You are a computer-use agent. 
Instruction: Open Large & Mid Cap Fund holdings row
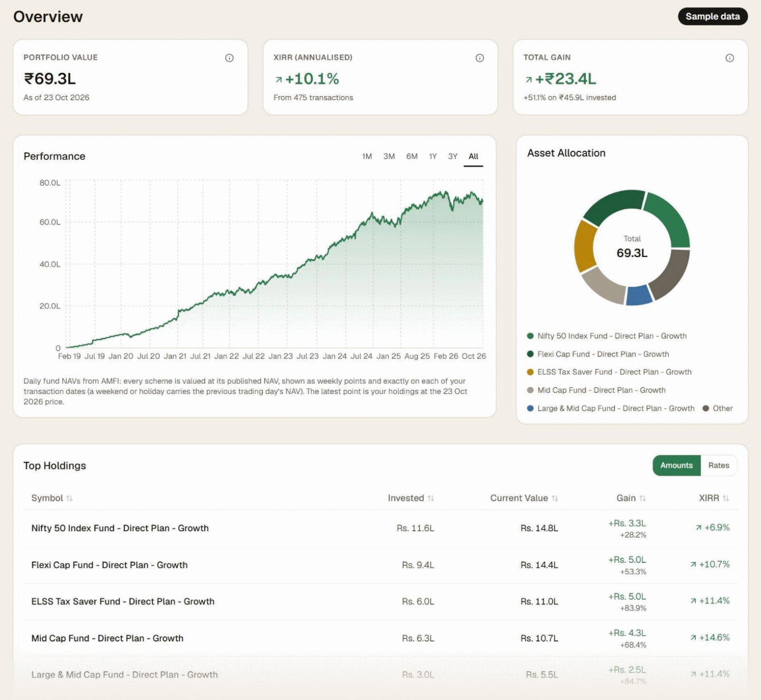(380, 675)
